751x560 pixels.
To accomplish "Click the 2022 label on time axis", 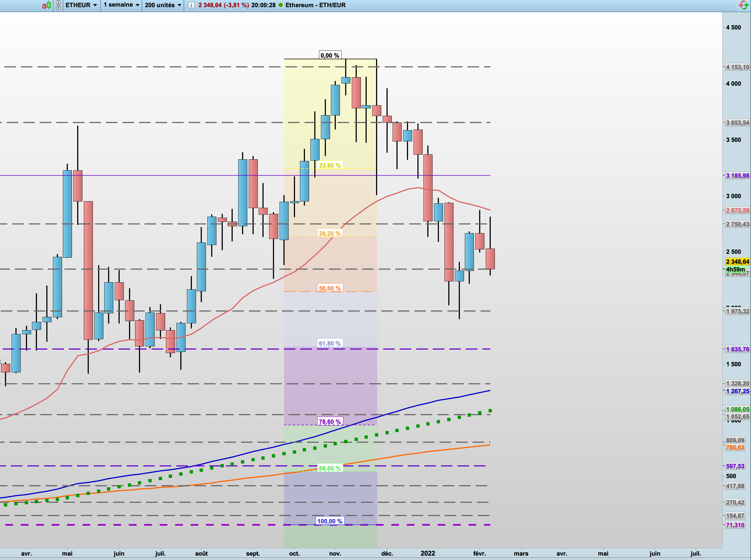I will (x=428, y=553).
